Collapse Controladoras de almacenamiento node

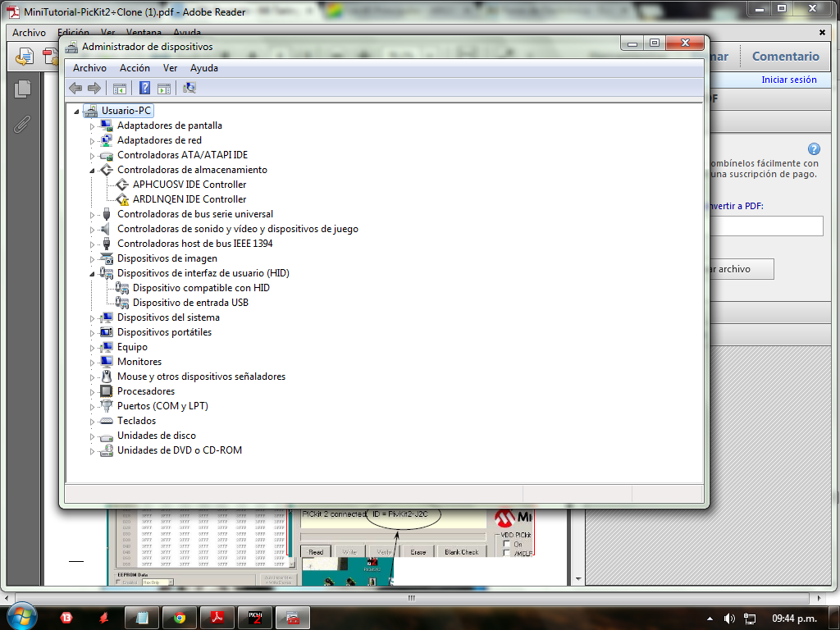[x=92, y=171]
